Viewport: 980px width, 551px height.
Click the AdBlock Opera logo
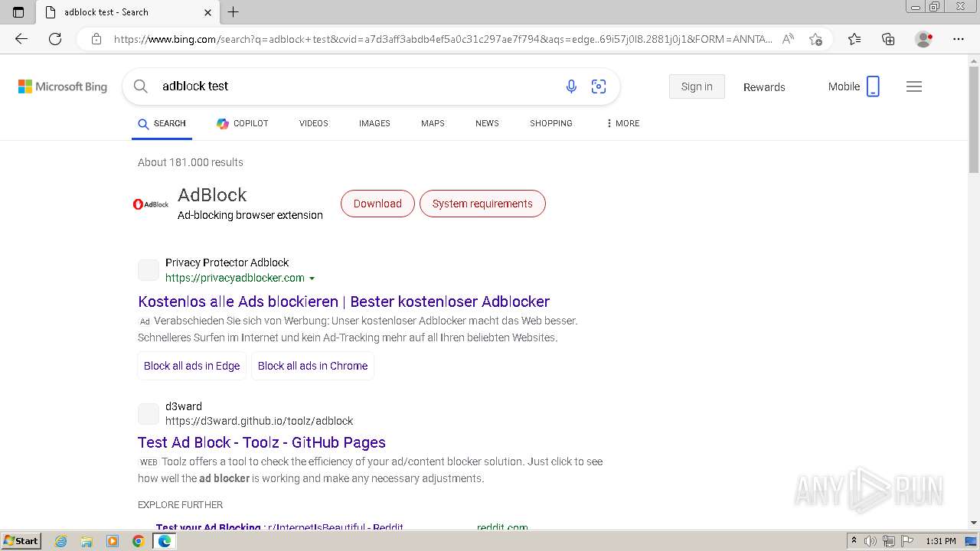point(151,204)
